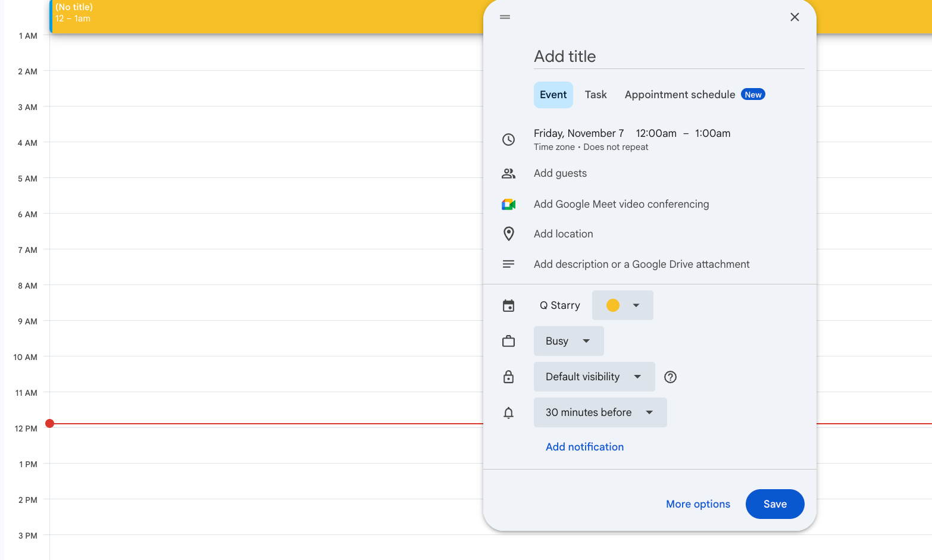Click the Add notification link

(x=584, y=447)
